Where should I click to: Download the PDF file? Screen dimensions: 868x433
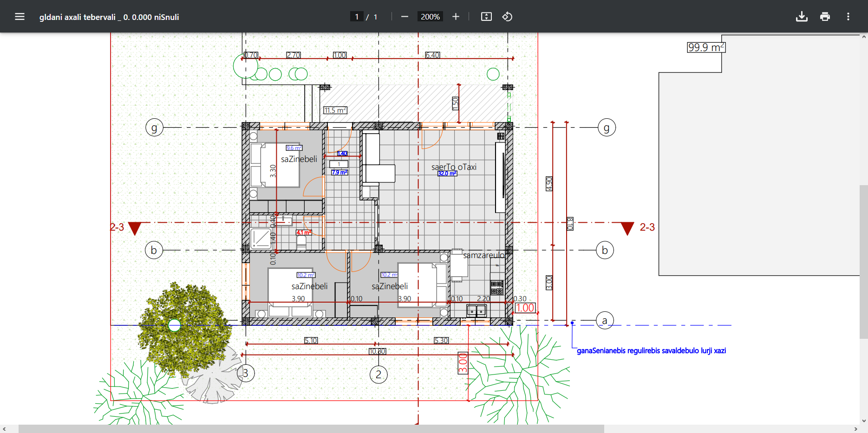(802, 17)
